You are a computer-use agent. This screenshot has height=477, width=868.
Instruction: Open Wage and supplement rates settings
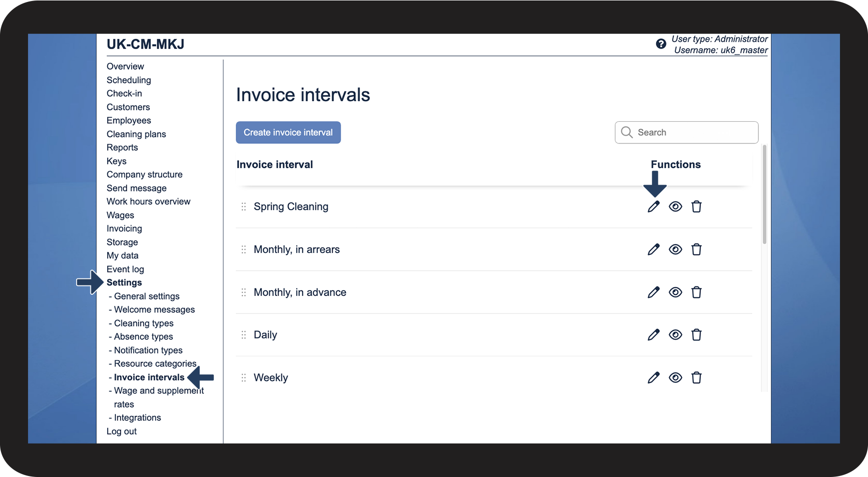[159, 391]
